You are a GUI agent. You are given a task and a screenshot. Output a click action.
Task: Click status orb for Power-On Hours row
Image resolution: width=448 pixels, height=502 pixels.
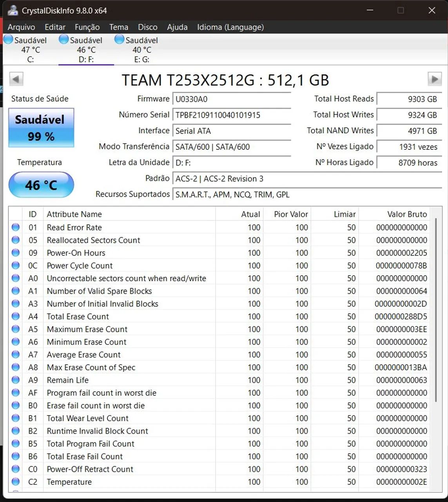click(x=16, y=253)
